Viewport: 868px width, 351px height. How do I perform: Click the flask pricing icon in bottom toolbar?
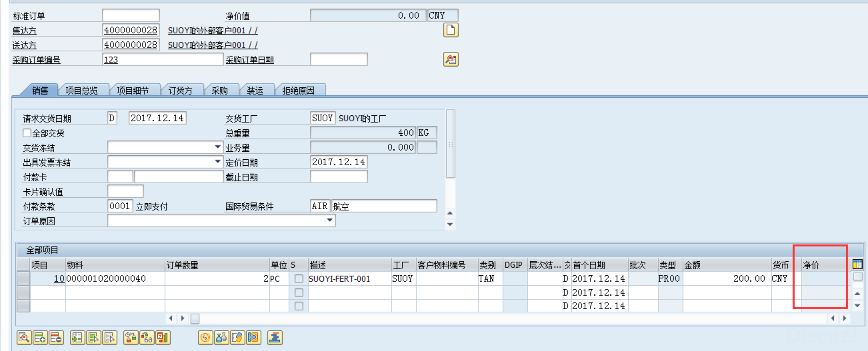pyautogui.click(x=221, y=337)
